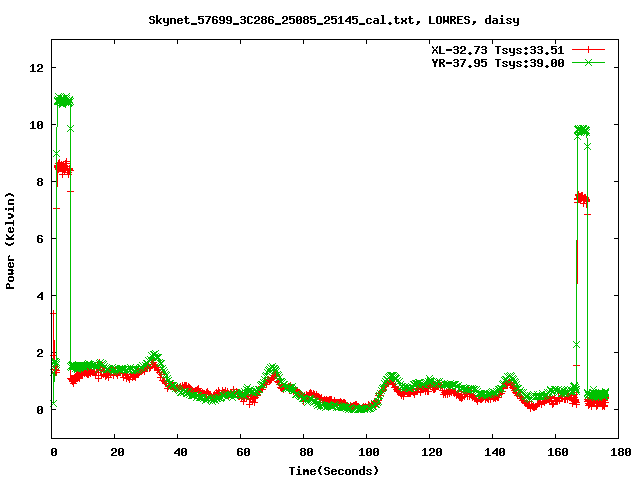The image size is (640, 480).
Task: Click x-axis tick label '80'
Action: (x=306, y=452)
